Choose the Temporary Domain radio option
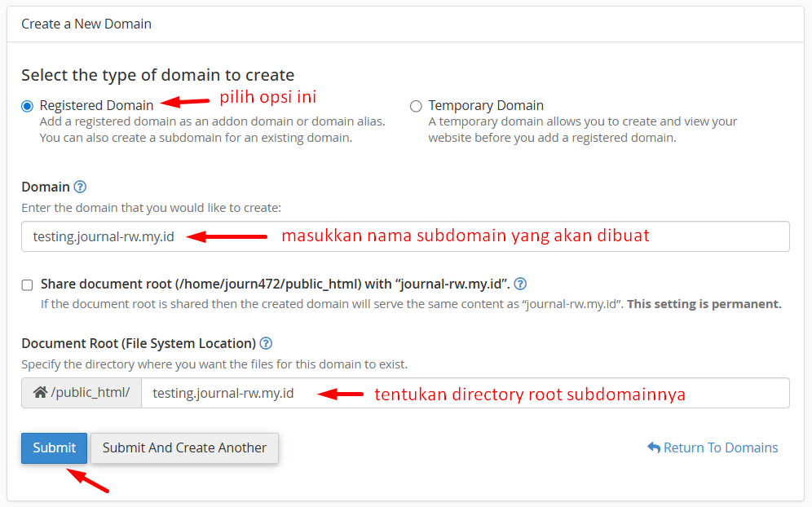 point(416,106)
